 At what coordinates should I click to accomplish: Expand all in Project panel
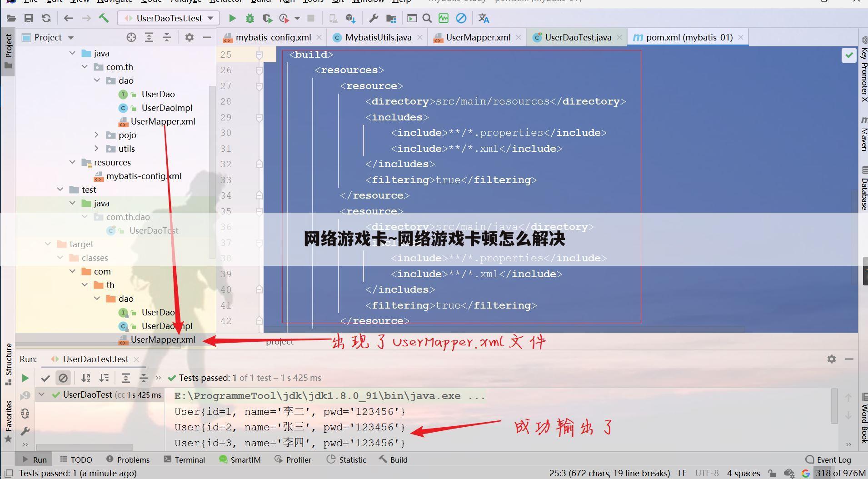tap(149, 37)
